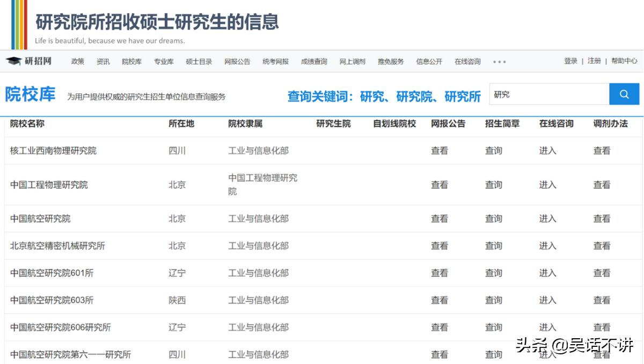Click the blue search magnifier button
Viewport: 644px width, 364px height.
624,94
